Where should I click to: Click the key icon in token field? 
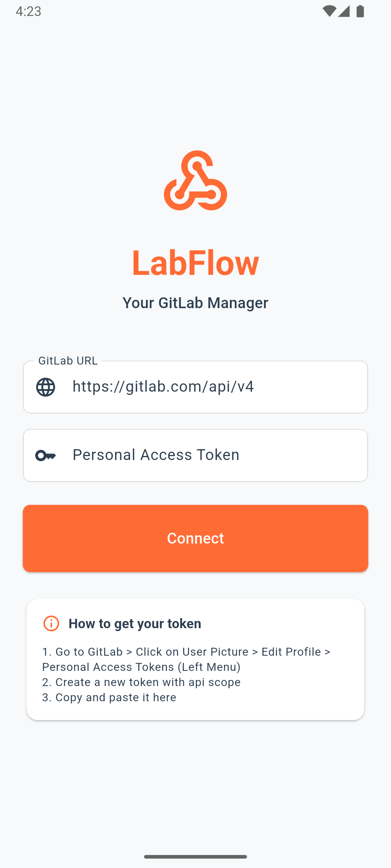click(x=46, y=455)
